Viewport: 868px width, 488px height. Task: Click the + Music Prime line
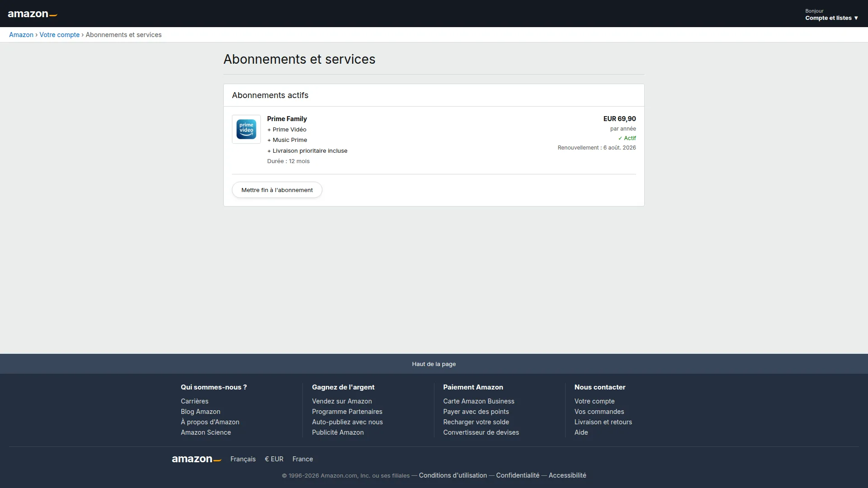tap(287, 140)
